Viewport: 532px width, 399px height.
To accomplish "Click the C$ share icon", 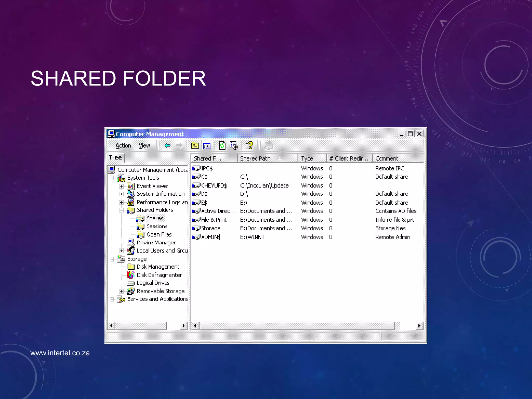I will point(196,177).
